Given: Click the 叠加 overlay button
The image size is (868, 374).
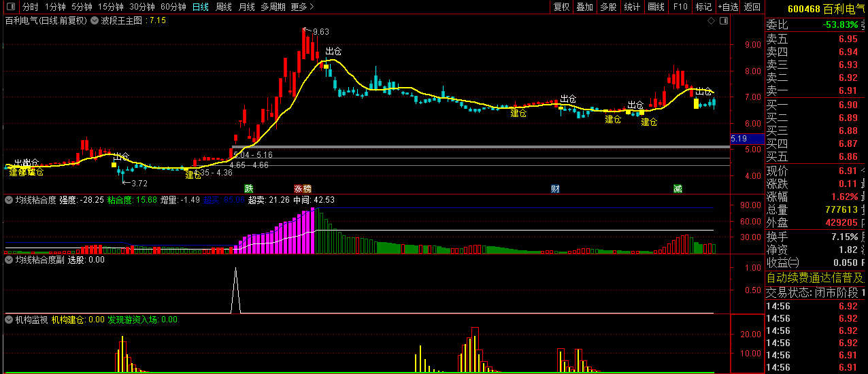Looking at the screenshot, I should pos(584,7).
